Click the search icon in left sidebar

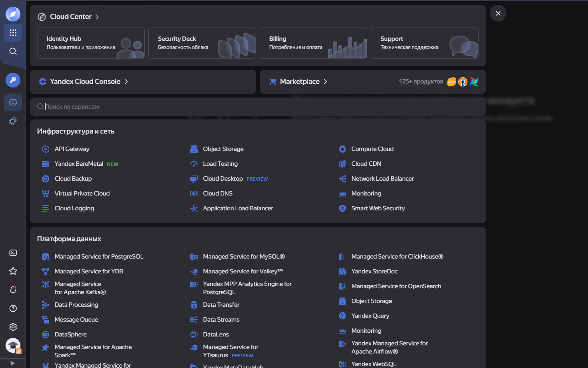(x=13, y=51)
